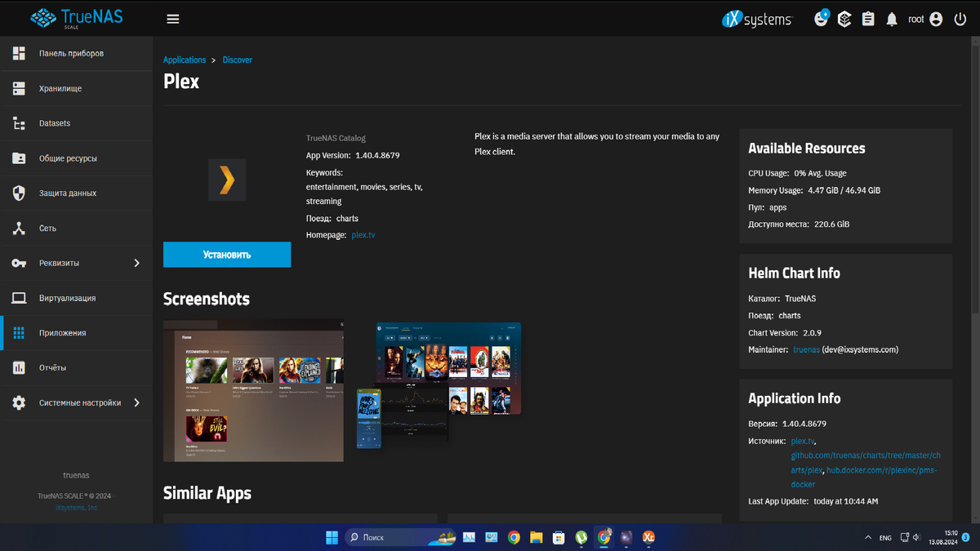Click the TrueCommand status icon
Image resolution: width=980 pixels, height=551 pixels.
click(x=844, y=19)
